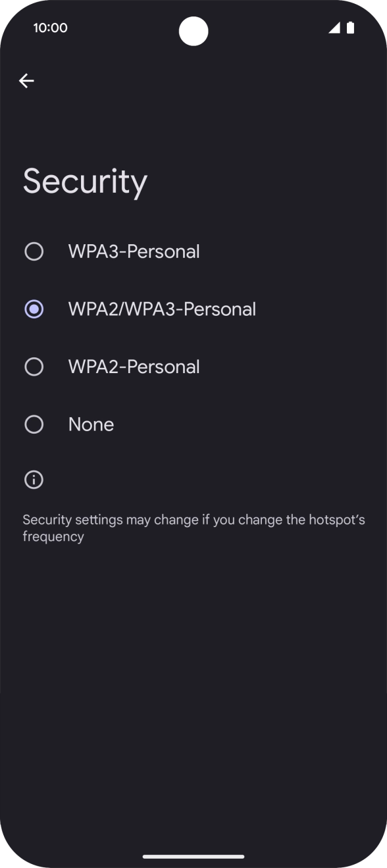
Task: Choose WPA3-Personal radio button
Action: [34, 251]
